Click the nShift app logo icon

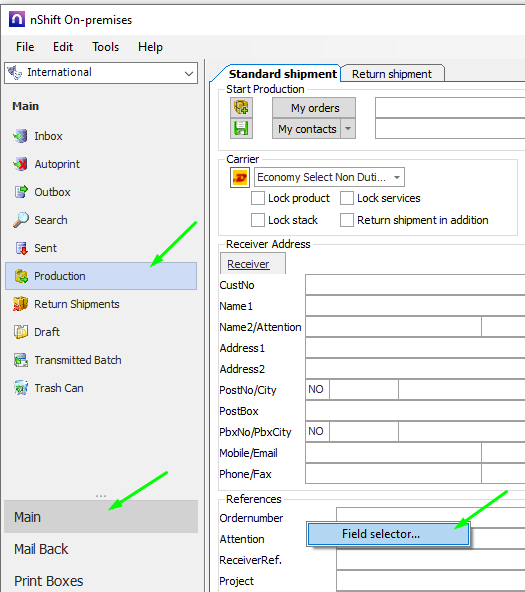click(17, 19)
